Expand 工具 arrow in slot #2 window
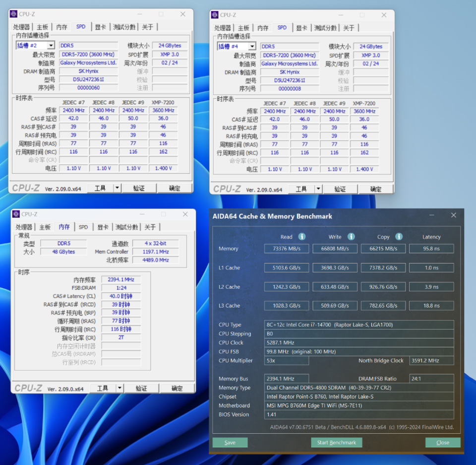 coord(118,188)
